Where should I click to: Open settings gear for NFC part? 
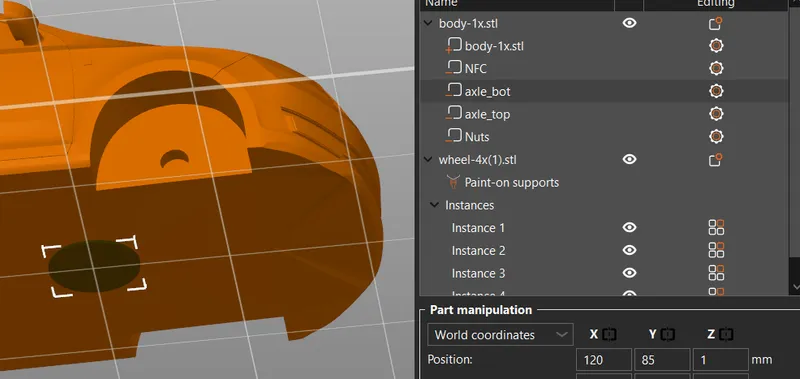[716, 68]
